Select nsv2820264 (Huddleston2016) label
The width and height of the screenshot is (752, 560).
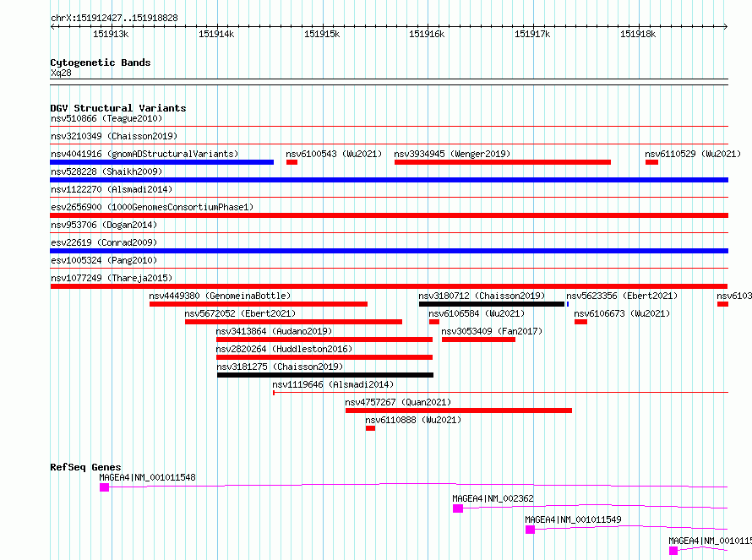[284, 349]
